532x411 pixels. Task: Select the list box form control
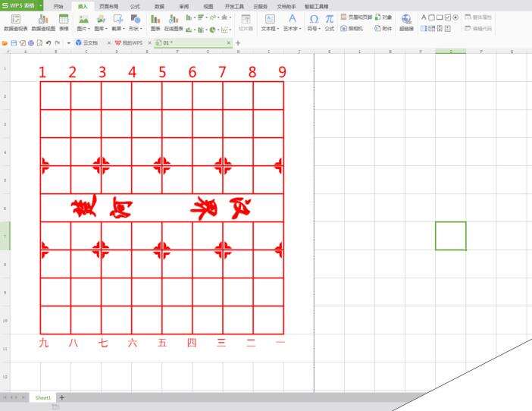(x=424, y=29)
